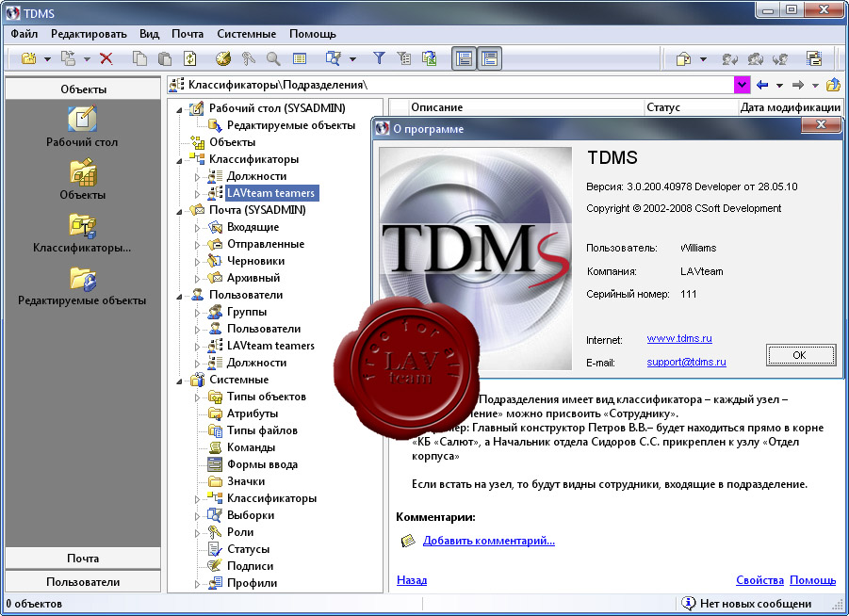The width and height of the screenshot is (849, 616).
Task: Open the back history dropdown arrow
Action: (779, 86)
